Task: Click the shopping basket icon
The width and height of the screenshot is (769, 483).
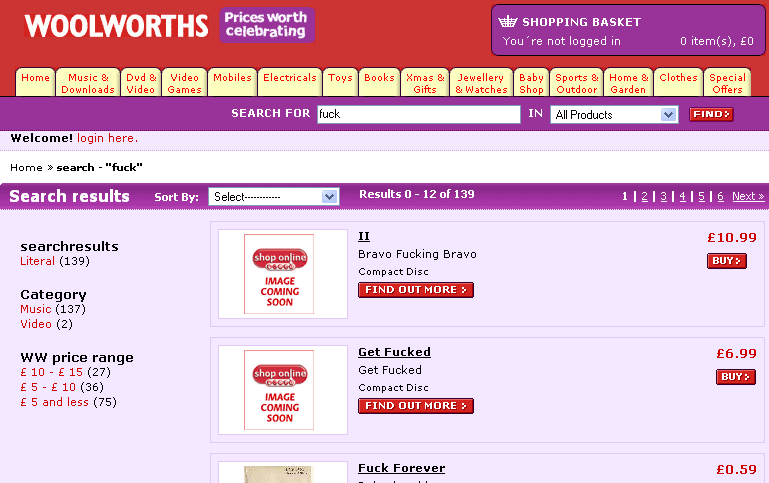Action: pyautogui.click(x=507, y=22)
